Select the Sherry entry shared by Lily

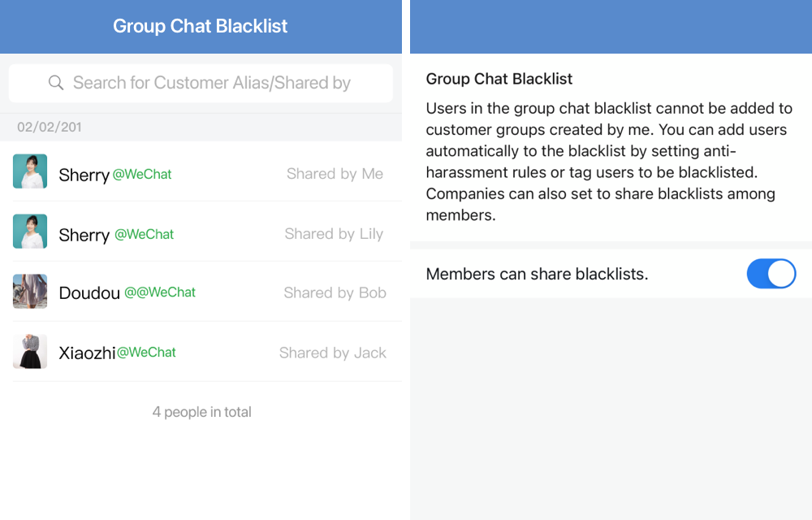[201, 232]
